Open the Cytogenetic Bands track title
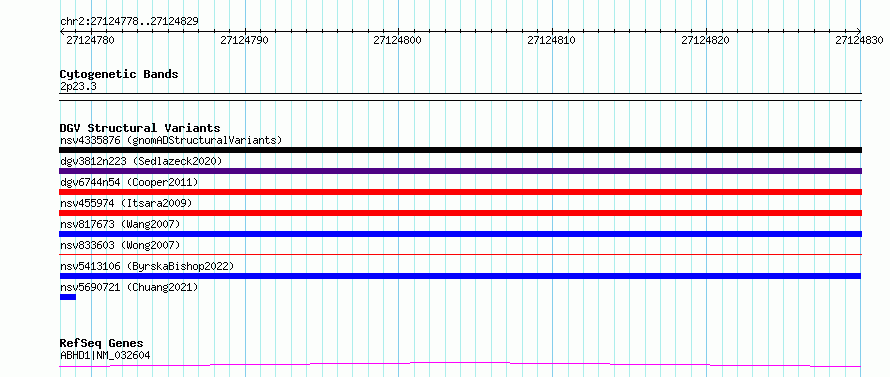 pos(119,74)
